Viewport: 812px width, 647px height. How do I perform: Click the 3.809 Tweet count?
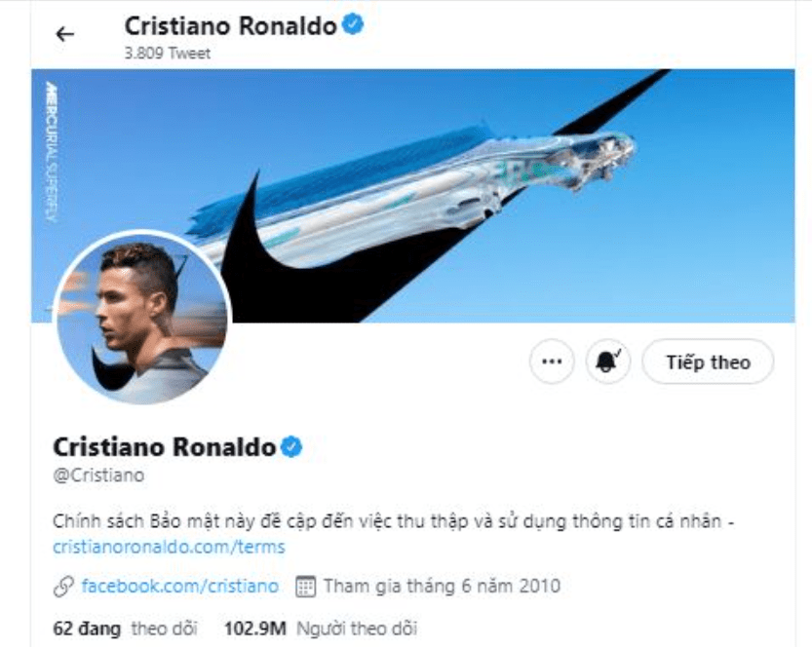pos(167,54)
